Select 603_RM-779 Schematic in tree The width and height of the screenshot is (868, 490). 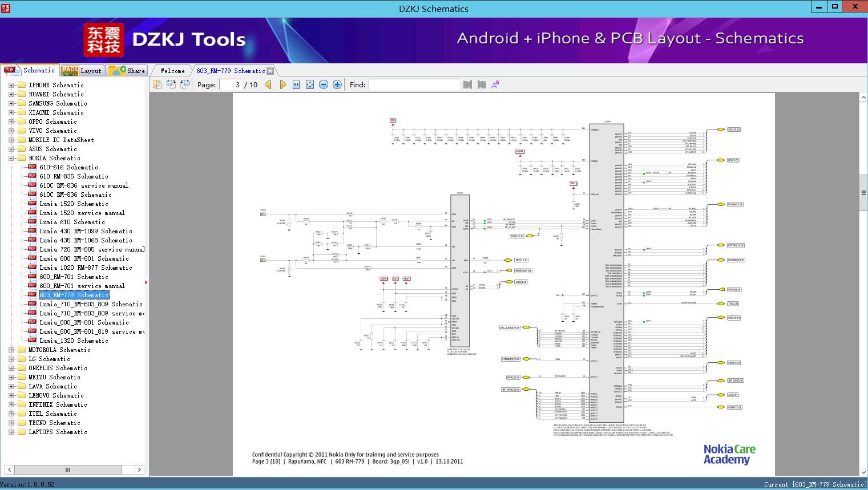(x=74, y=295)
